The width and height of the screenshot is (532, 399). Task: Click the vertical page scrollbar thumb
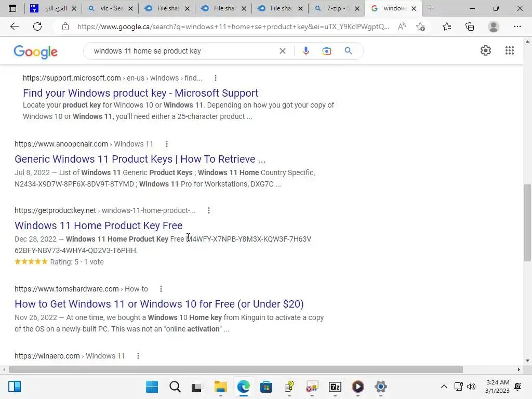pyautogui.click(x=527, y=222)
